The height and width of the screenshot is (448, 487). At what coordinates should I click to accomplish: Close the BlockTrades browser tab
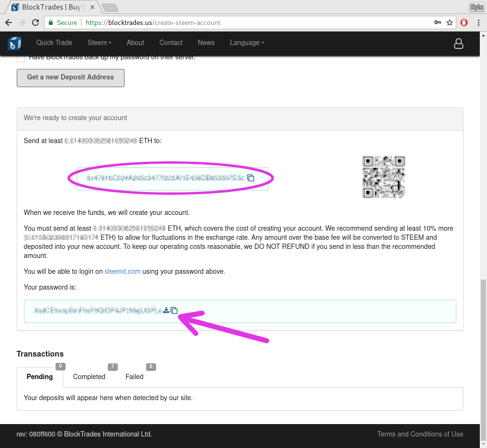(x=92, y=7)
